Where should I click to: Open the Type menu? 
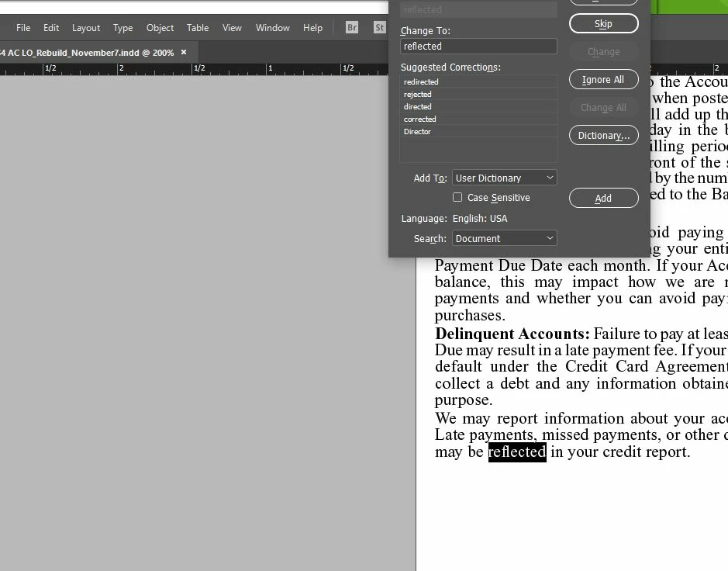[x=123, y=28]
